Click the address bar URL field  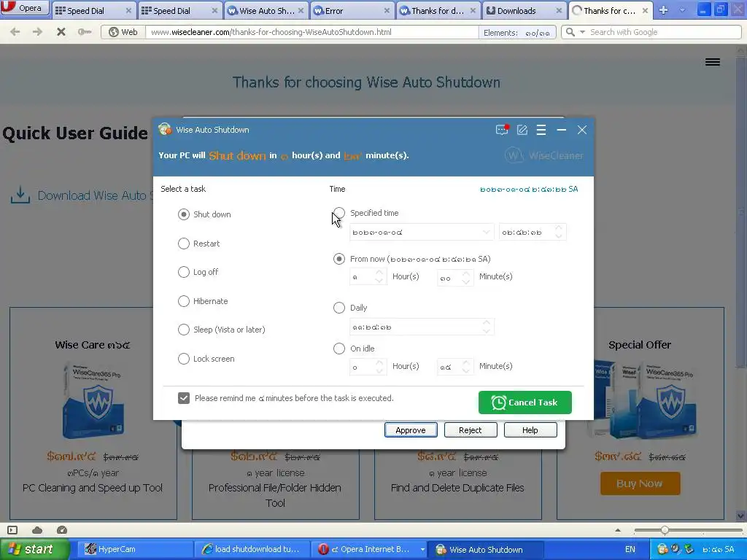[312, 32]
